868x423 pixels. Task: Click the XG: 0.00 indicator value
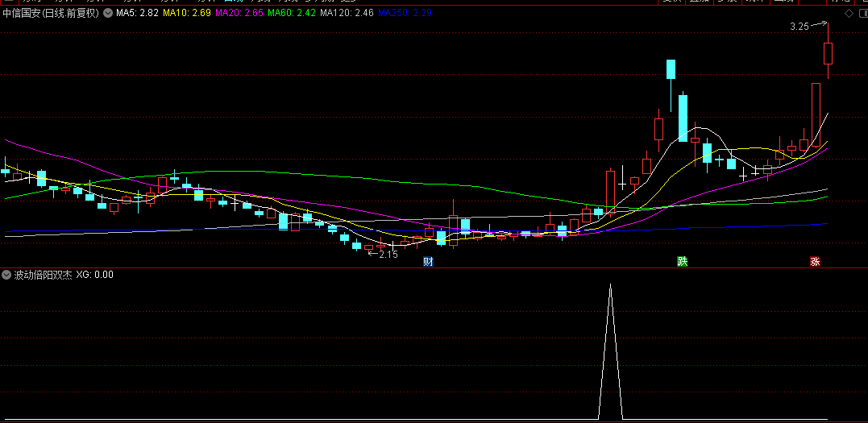click(94, 274)
